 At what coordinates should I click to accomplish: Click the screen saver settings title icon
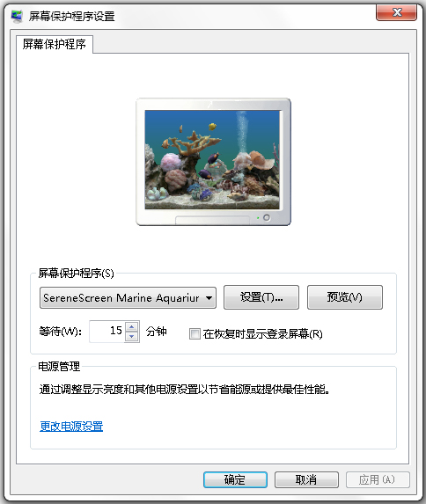tap(17, 16)
